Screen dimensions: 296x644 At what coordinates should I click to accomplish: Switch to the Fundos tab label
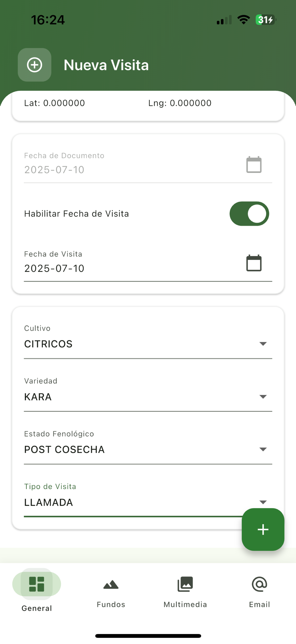coord(111,604)
